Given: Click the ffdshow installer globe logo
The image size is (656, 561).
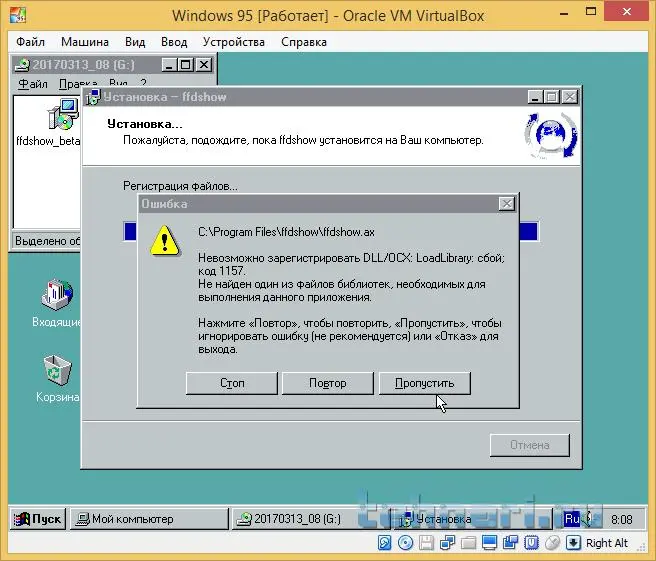Looking at the screenshot, I should (x=551, y=136).
